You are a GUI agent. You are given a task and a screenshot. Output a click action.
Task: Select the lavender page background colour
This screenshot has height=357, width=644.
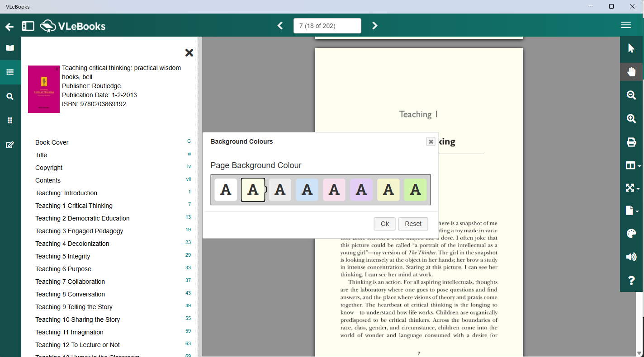361,190
